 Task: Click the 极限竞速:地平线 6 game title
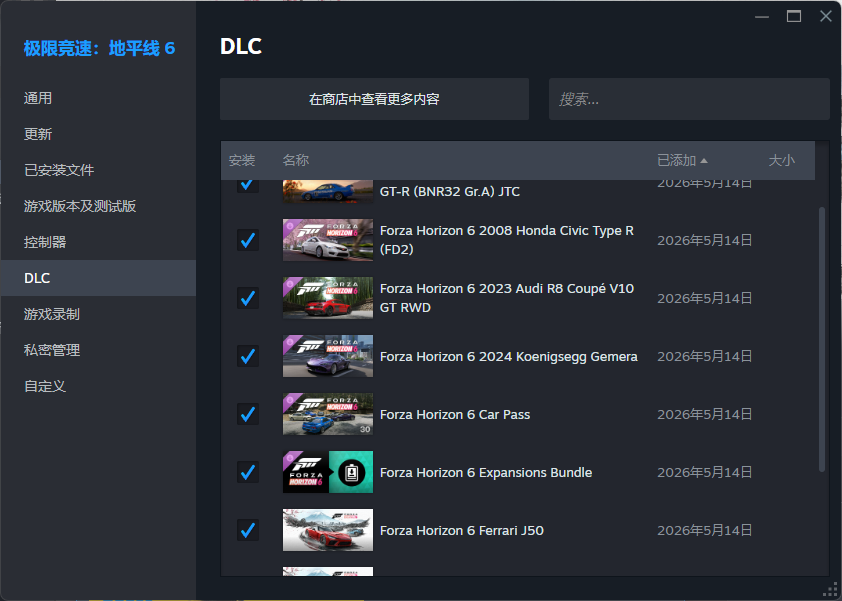pyautogui.click(x=99, y=48)
